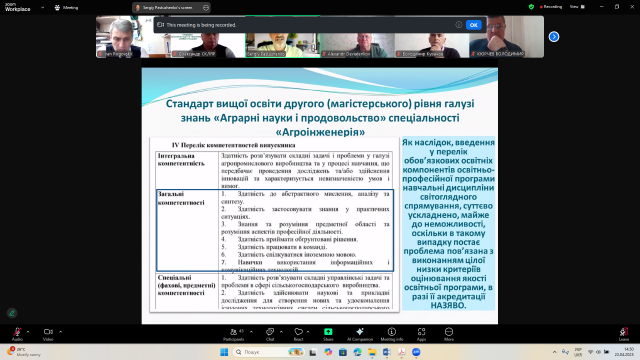
Task: Unmute microphone via Audio icon
Action: click(17, 333)
